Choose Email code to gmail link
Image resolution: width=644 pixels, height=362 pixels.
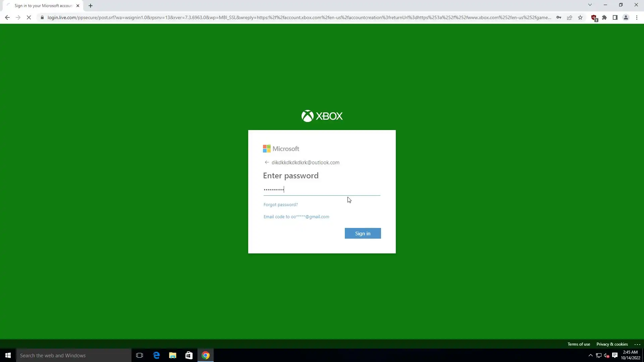pyautogui.click(x=296, y=217)
